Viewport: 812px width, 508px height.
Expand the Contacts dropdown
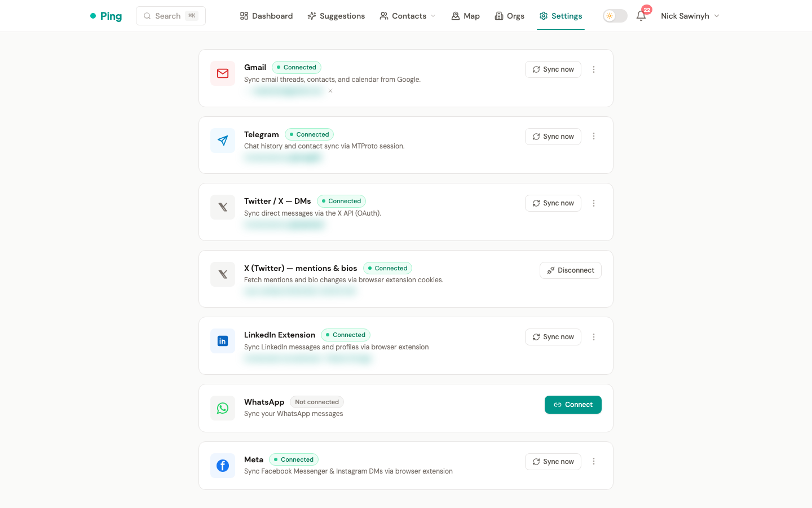pyautogui.click(x=408, y=16)
